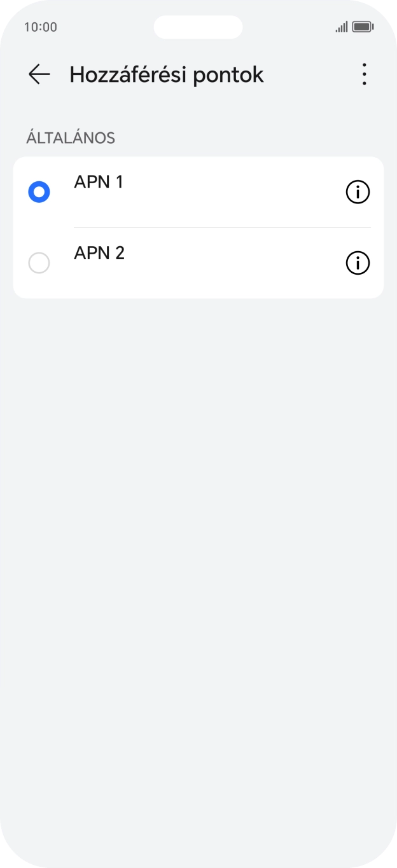This screenshot has width=397, height=868.
Task: Tap the signal strength status icon
Action: [342, 27]
